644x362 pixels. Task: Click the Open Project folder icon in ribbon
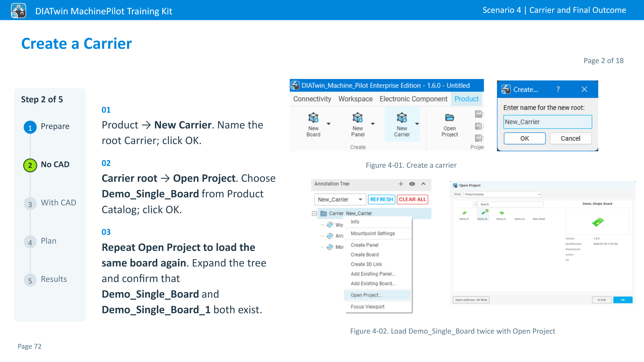coord(450,117)
